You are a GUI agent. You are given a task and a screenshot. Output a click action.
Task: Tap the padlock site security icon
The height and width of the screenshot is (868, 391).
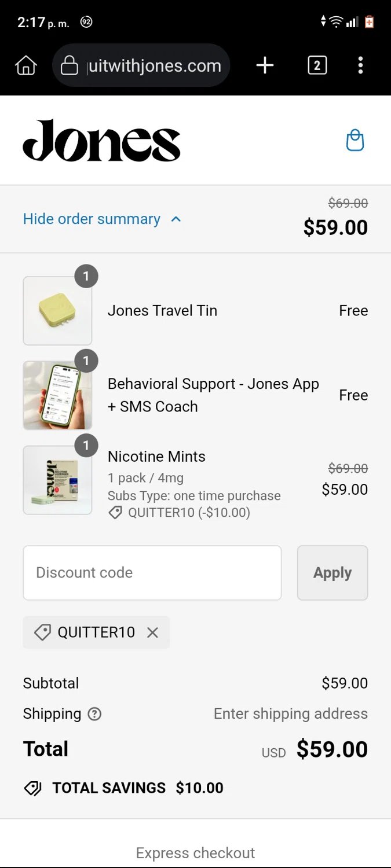pos(69,65)
